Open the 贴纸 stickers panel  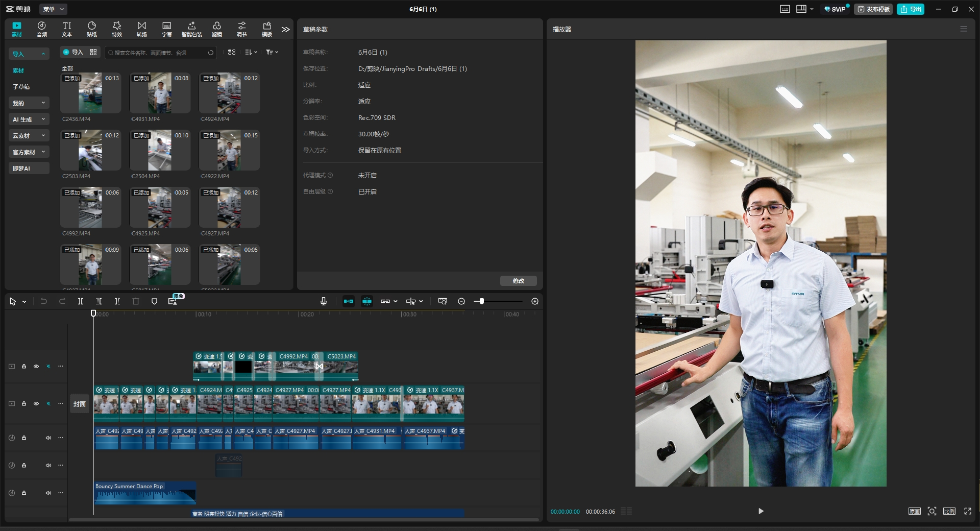click(x=92, y=29)
